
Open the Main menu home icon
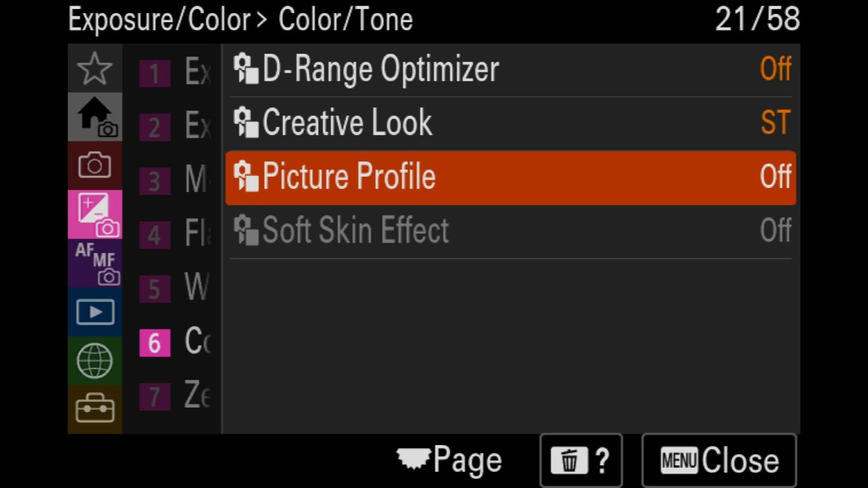[94, 117]
